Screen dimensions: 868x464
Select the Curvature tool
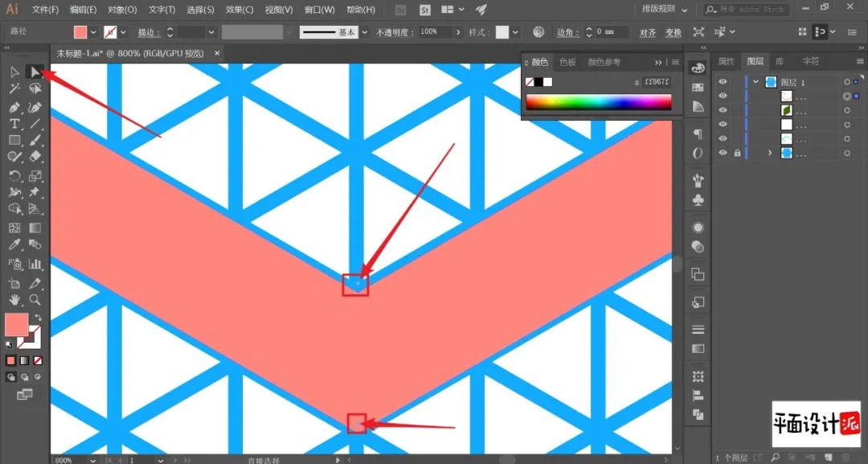(x=35, y=107)
